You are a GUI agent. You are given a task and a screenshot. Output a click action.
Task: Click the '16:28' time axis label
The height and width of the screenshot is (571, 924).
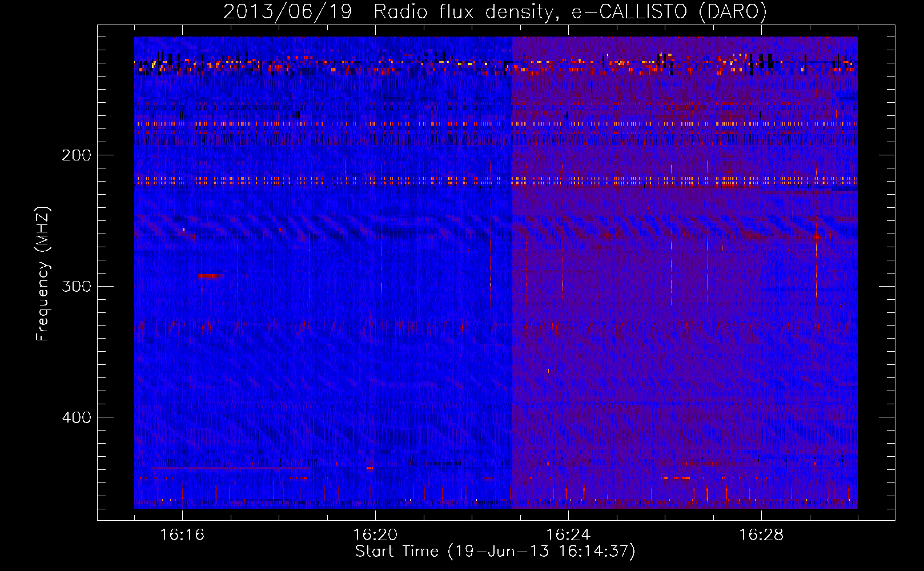tap(761, 535)
